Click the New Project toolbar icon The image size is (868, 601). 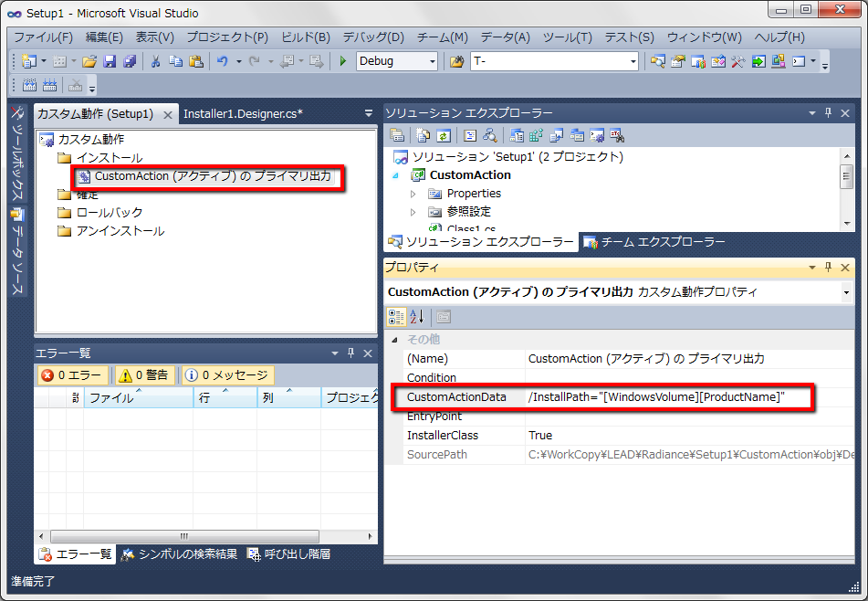click(28, 61)
